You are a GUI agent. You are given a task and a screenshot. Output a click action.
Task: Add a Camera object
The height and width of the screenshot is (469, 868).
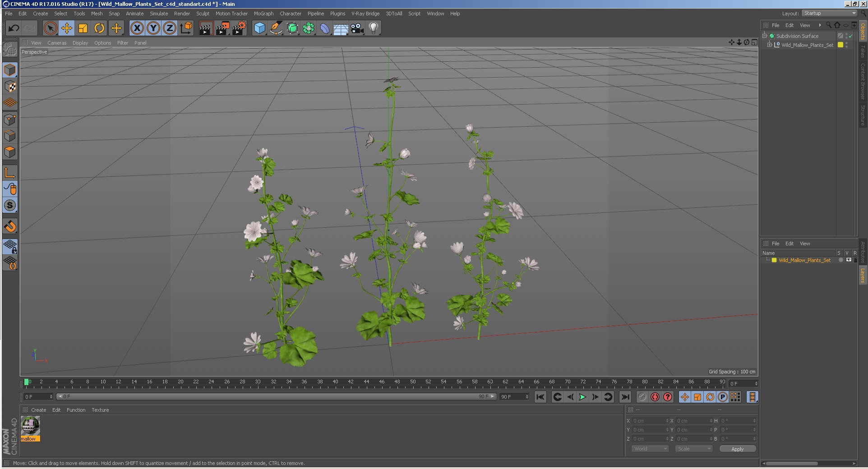point(357,28)
